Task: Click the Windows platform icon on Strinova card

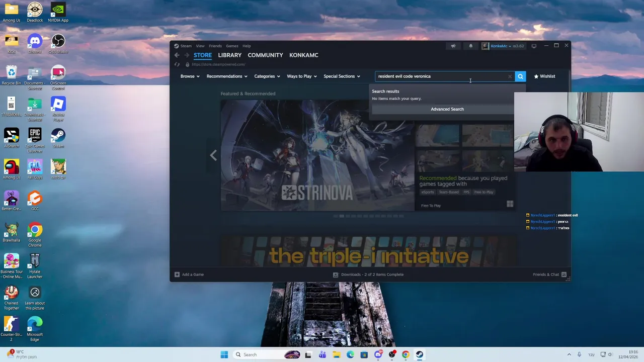Action: click(510, 204)
